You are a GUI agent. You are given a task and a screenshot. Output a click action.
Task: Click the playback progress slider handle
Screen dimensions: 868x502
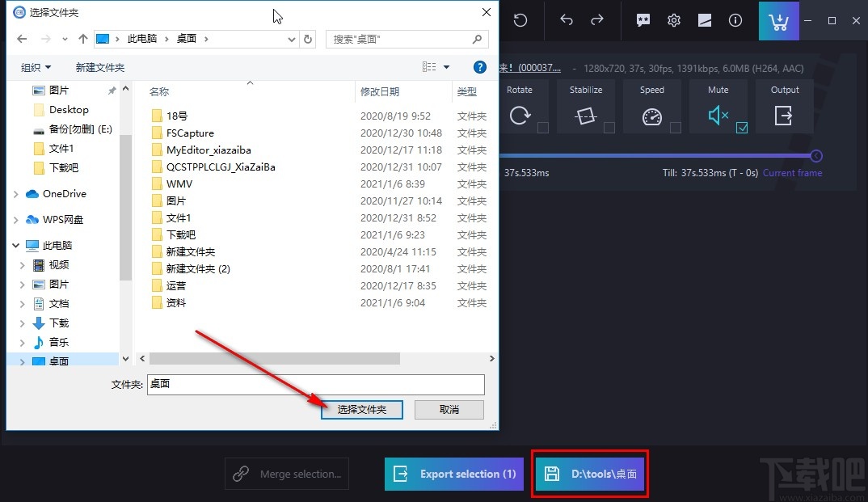(x=815, y=155)
